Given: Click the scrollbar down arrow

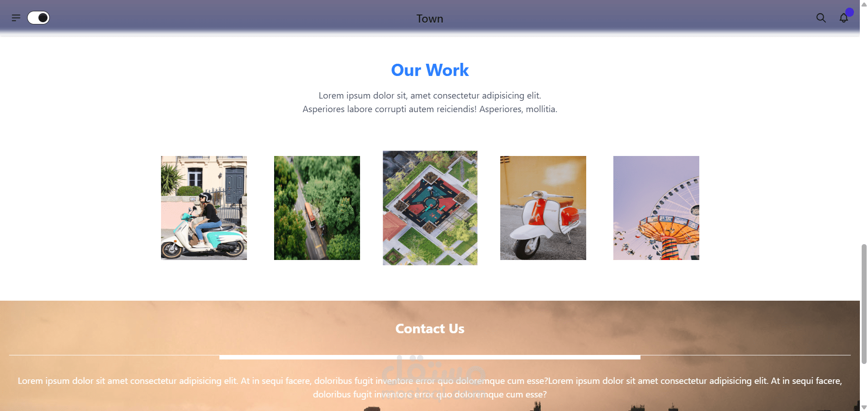Looking at the screenshot, I should coord(864,407).
